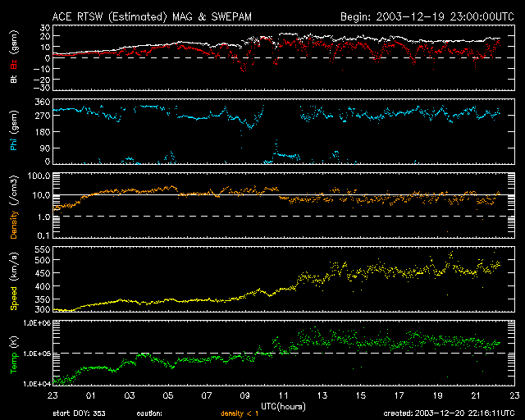Click the '11' hour label on the x-axis

(x=284, y=395)
